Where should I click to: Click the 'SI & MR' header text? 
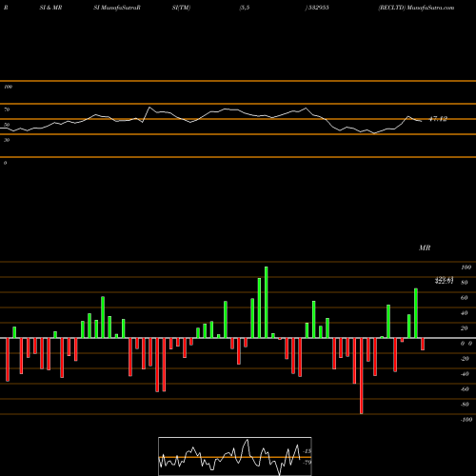[50, 8]
